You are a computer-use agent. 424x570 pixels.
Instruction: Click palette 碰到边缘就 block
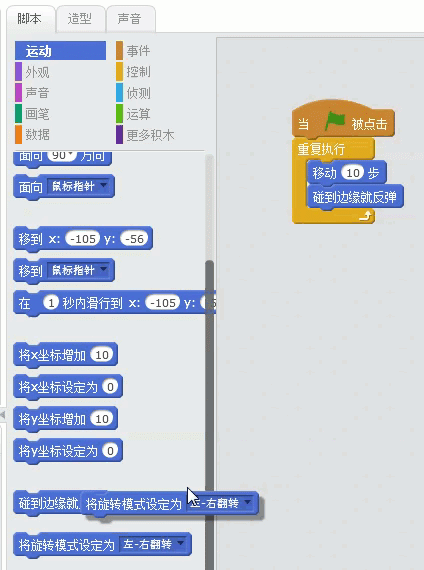47,503
